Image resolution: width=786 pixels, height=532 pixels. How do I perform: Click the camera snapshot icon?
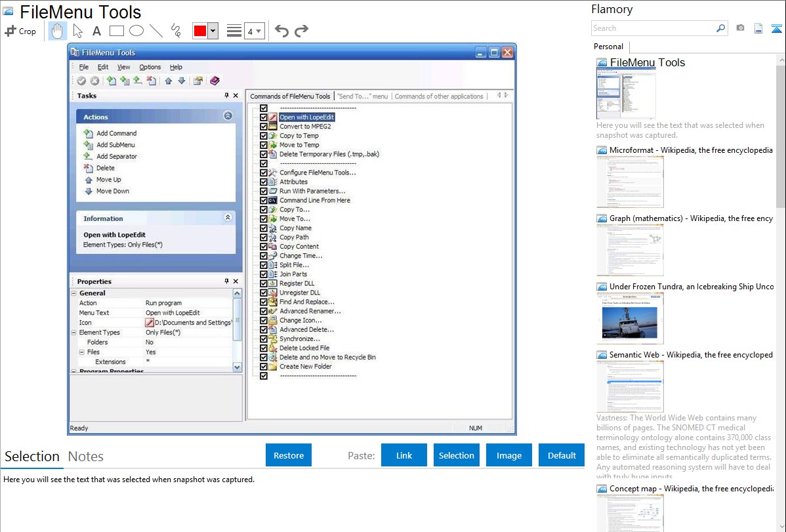pos(740,28)
